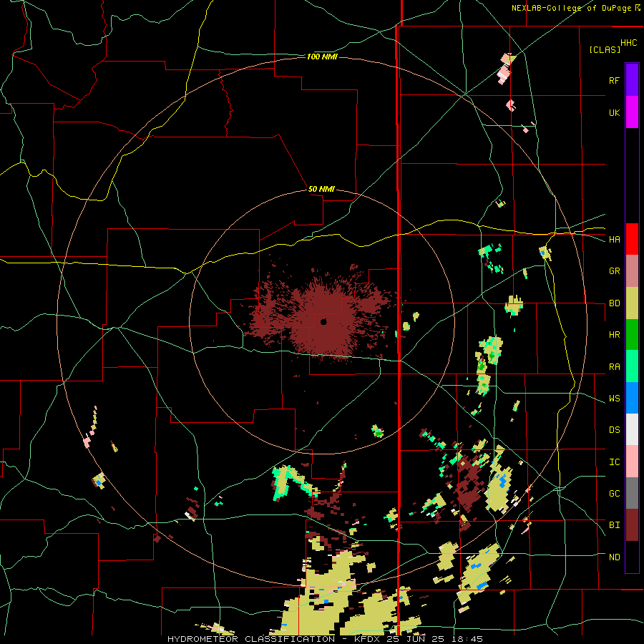
Task: Click the HR green legend swatch
Action: (x=632, y=335)
